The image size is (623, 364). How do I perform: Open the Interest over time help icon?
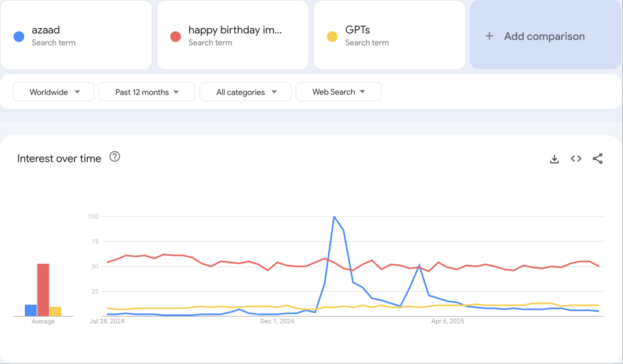115,157
